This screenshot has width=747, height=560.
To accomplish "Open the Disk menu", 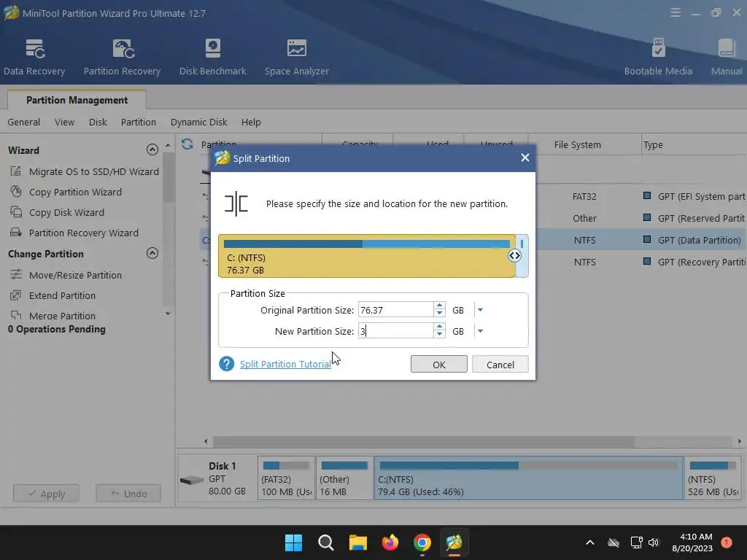I will [98, 122].
